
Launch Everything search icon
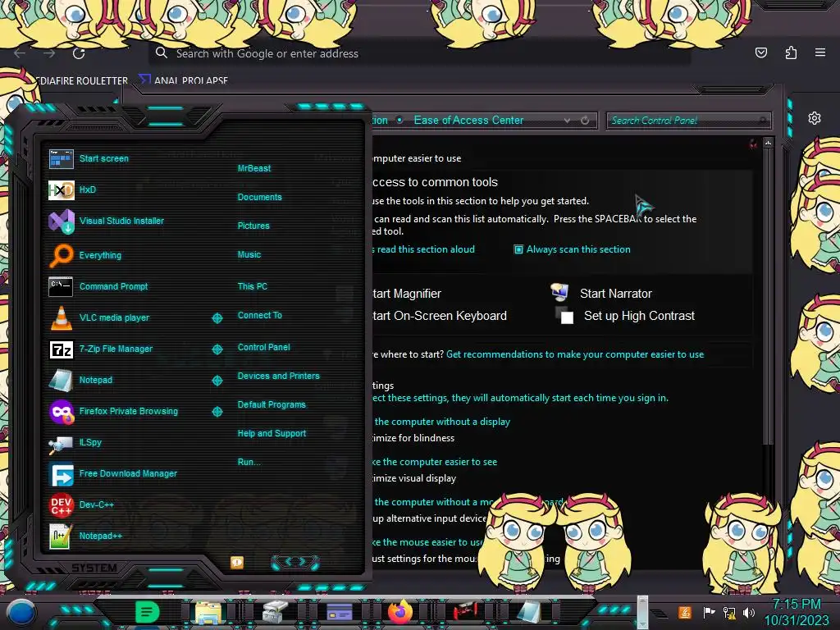[61, 255]
